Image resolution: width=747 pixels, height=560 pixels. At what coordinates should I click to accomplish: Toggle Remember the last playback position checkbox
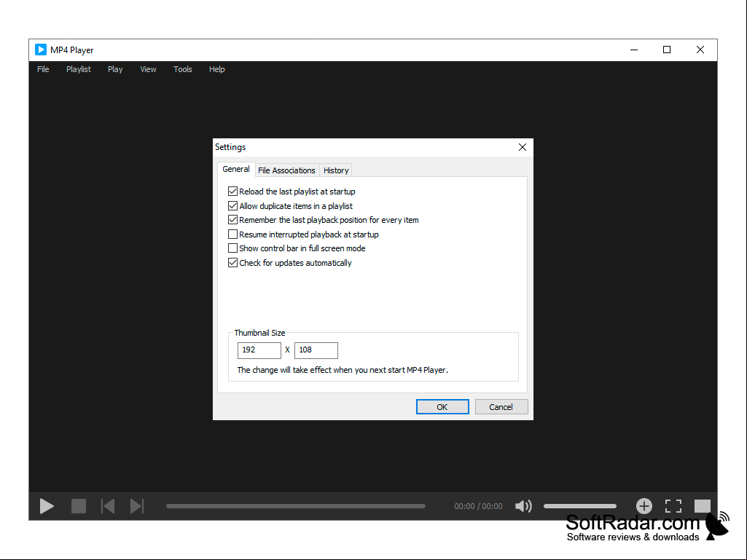tap(232, 220)
